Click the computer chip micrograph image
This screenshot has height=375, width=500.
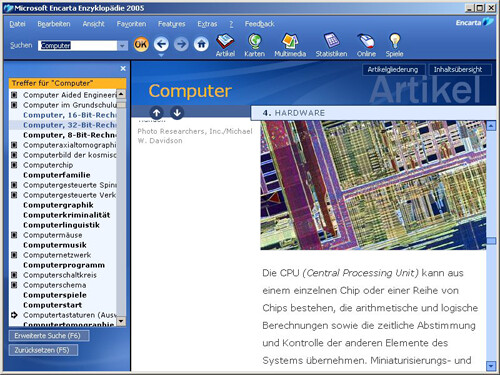click(373, 185)
